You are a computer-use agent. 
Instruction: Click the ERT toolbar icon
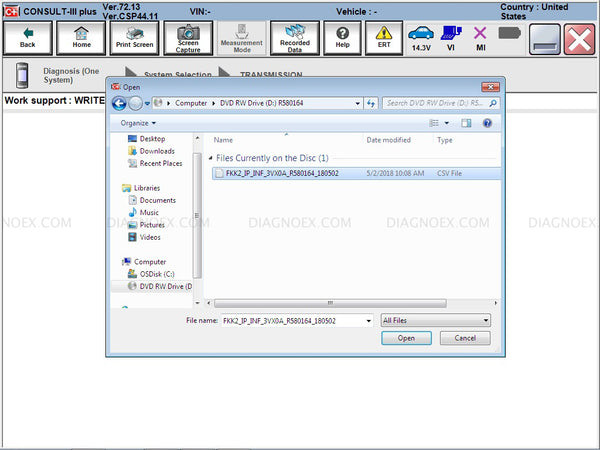[383, 38]
